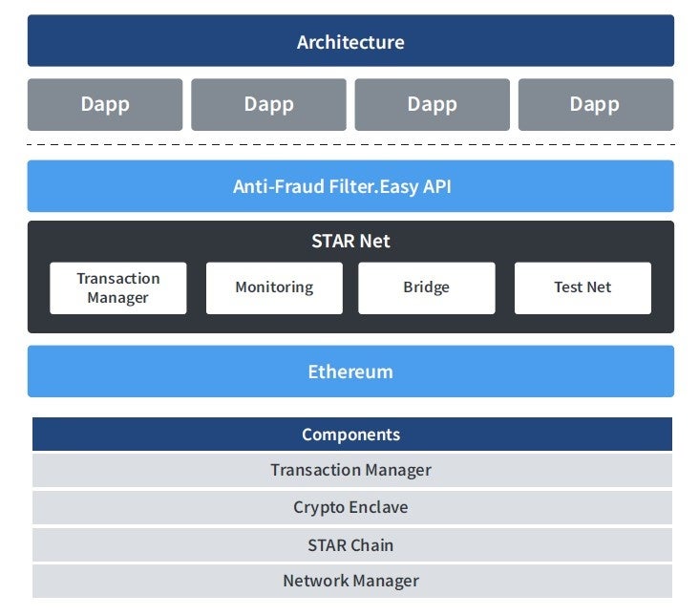Viewport: 699px width, 616px height.
Task: Select the STAR Chain row
Action: (x=352, y=545)
